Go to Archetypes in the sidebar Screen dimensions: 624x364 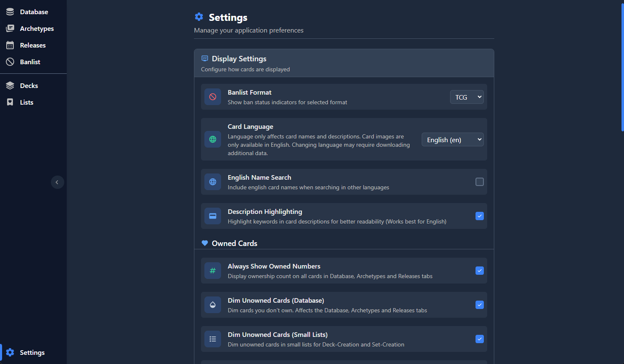tap(33, 28)
